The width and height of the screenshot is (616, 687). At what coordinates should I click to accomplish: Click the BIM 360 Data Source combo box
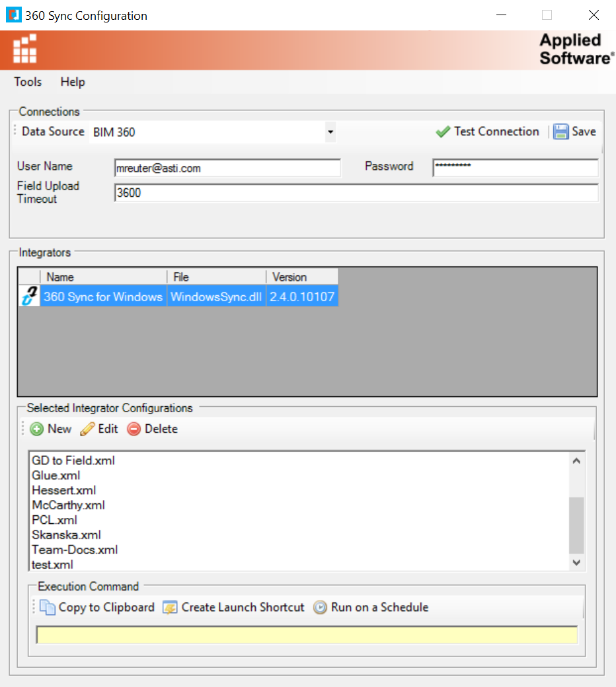click(x=213, y=132)
